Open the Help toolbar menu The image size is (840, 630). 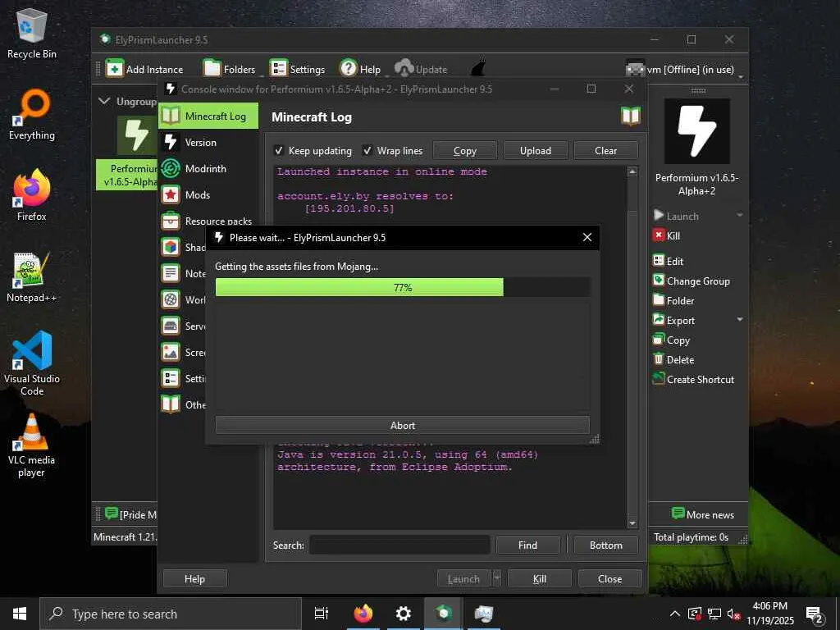pyautogui.click(x=360, y=69)
